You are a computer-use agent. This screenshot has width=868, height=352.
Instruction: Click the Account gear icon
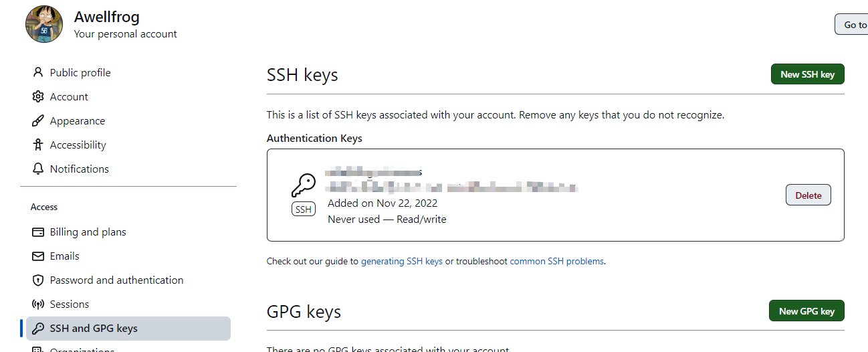click(x=38, y=96)
